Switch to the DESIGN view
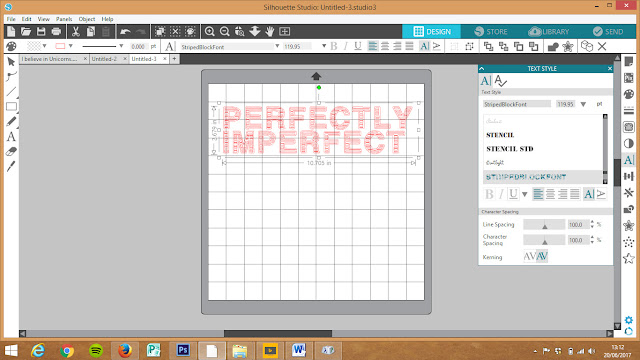The width and height of the screenshot is (640, 360). (431, 31)
